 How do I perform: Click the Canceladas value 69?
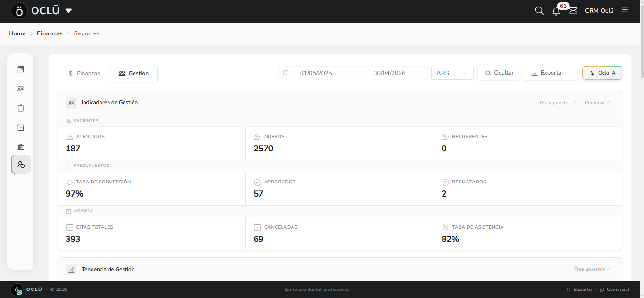259,239
